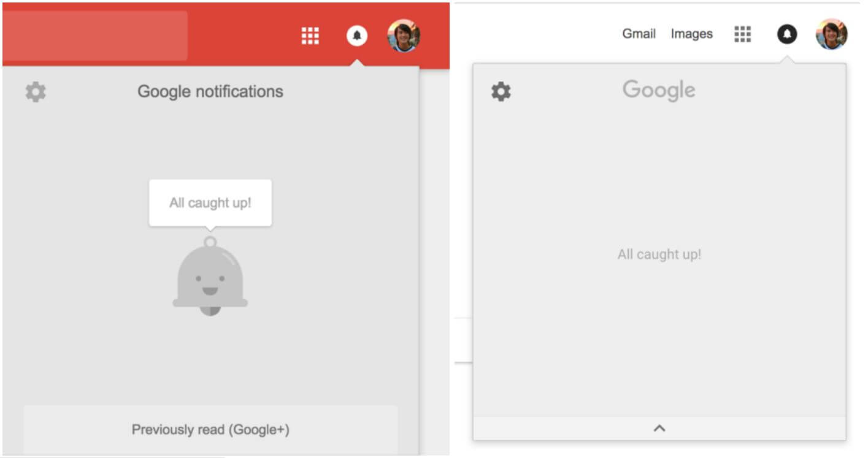Click the profile avatar beside the black bell
This screenshot has width=868, height=458.
pos(831,34)
